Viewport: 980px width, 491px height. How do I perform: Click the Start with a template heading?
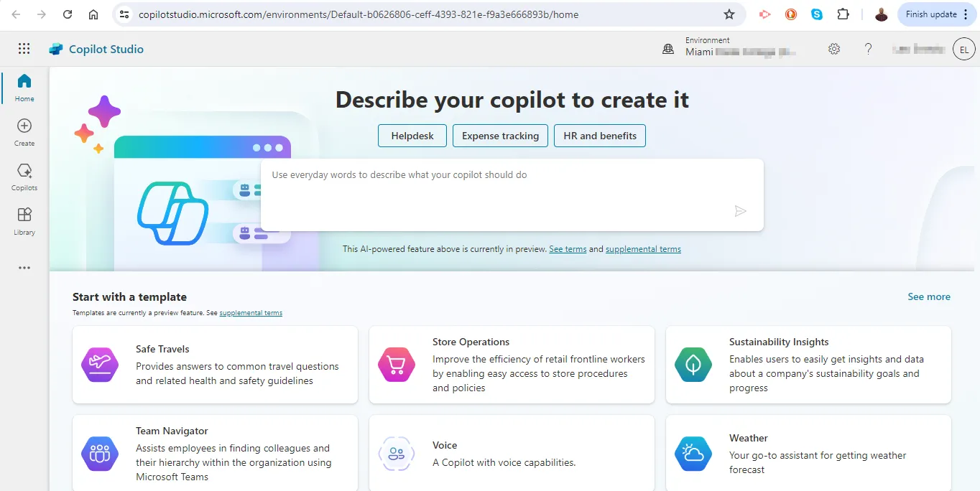[x=129, y=296]
